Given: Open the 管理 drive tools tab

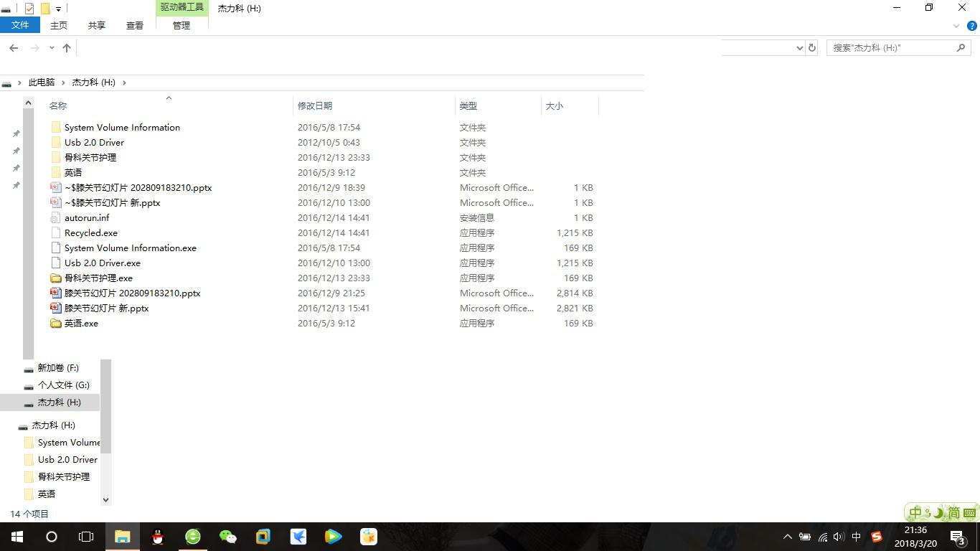Looking at the screenshot, I should [181, 25].
